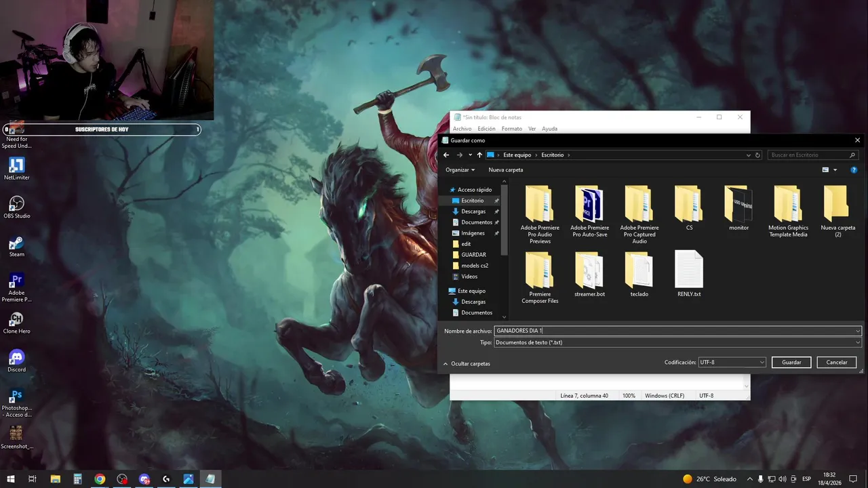The image size is (868, 488).
Task: Open the Clone Hero desktop shortcut
Action: tap(16, 322)
